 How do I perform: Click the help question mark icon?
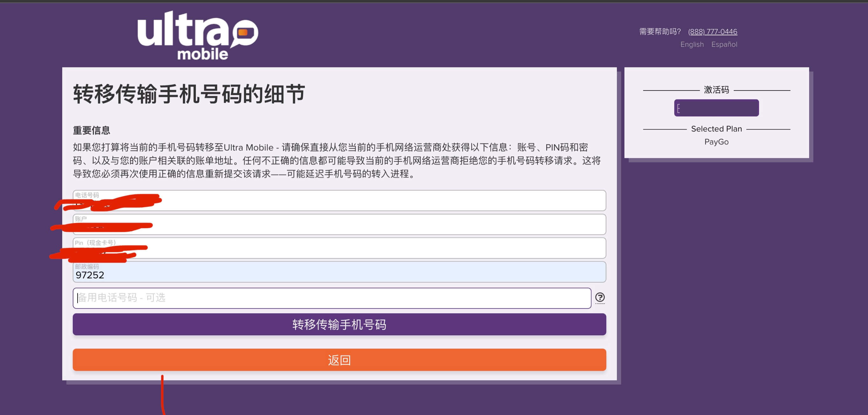pos(600,297)
